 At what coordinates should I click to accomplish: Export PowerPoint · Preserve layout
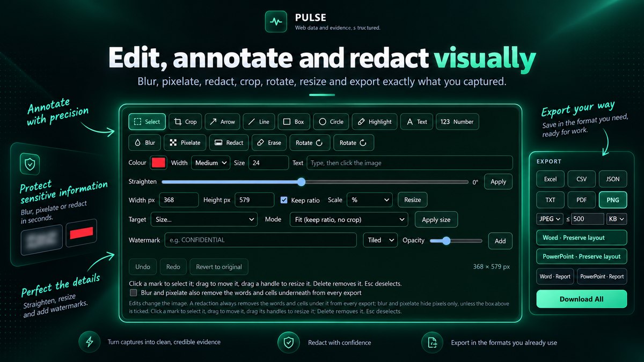click(581, 256)
